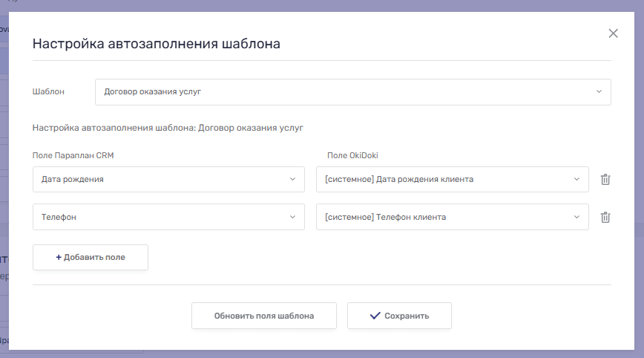Click the Поле Параплан CRM column label
The height and width of the screenshot is (358, 644).
pyautogui.click(x=73, y=155)
